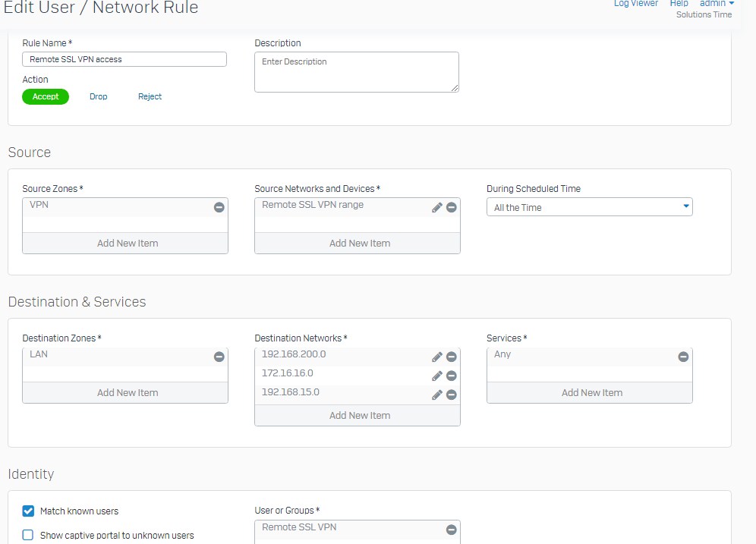The image size is (756, 544).
Task: Remove 172.16.16.0 destination network
Action: 452,376
